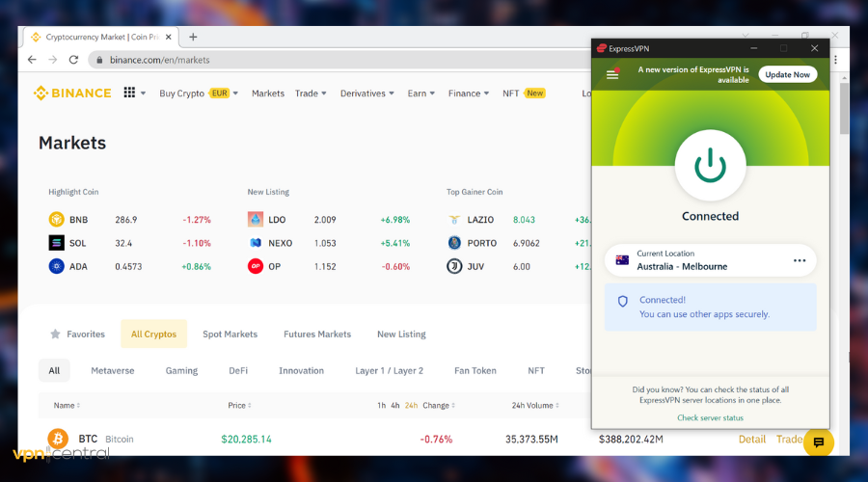The height and width of the screenshot is (482, 868).
Task: Click the ADA coin icon
Action: (56, 266)
